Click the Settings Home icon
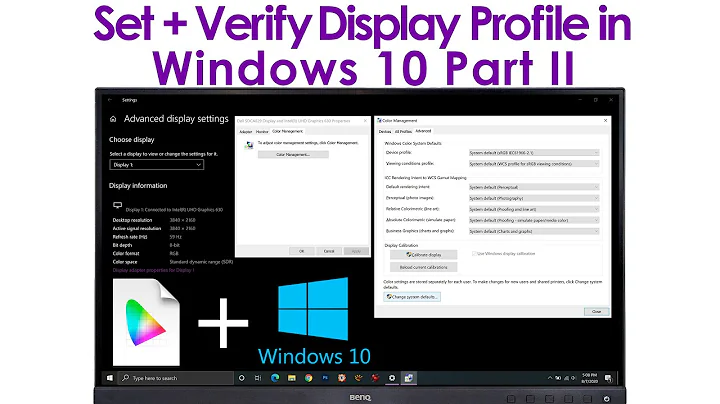This screenshot has height=404, width=720. coord(113,119)
